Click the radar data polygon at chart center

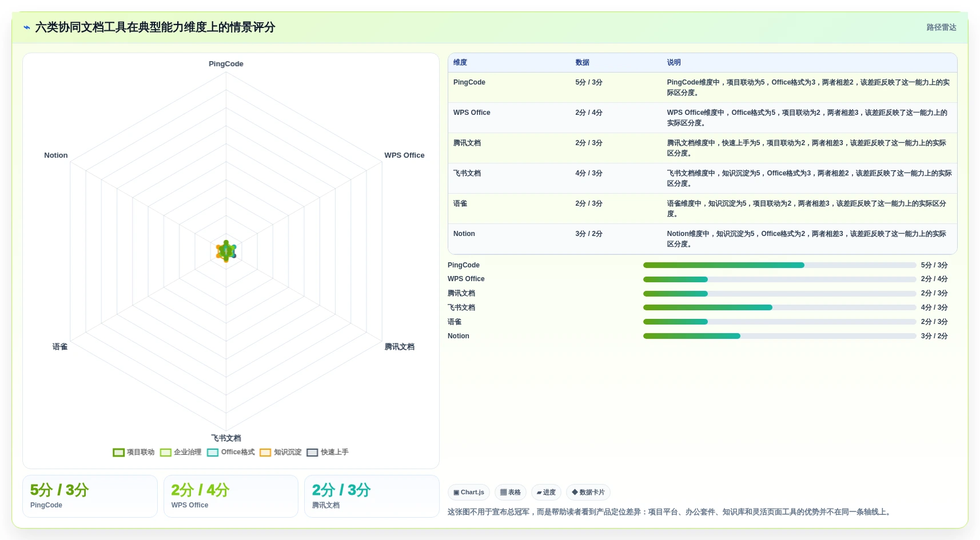(x=226, y=251)
